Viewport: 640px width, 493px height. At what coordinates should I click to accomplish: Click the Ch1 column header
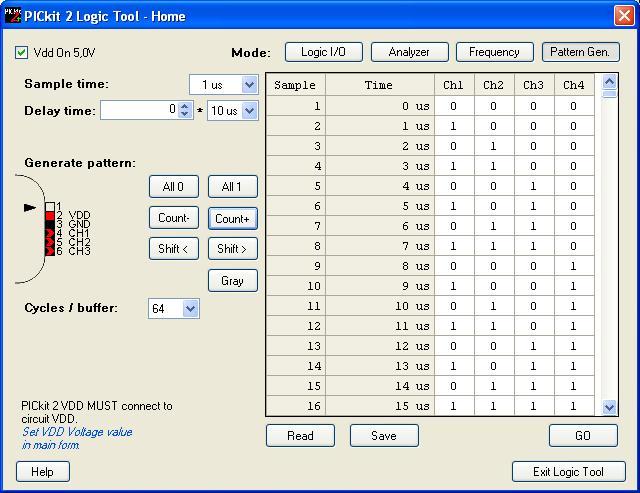(x=454, y=85)
